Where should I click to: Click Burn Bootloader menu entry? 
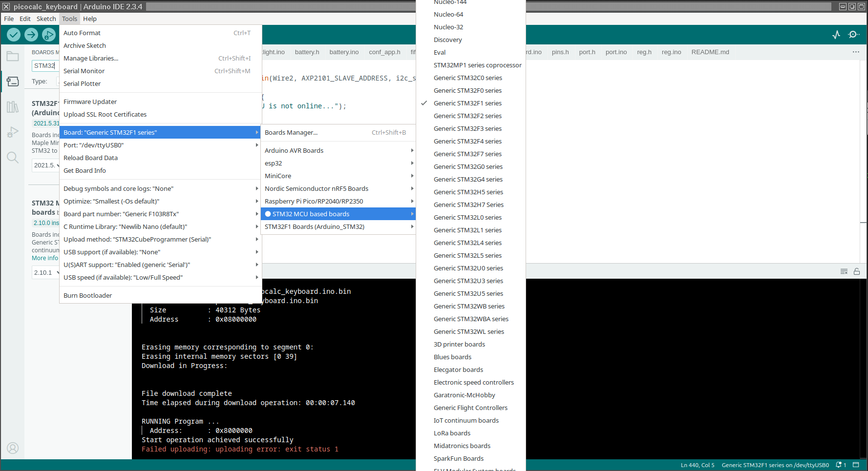coord(88,296)
